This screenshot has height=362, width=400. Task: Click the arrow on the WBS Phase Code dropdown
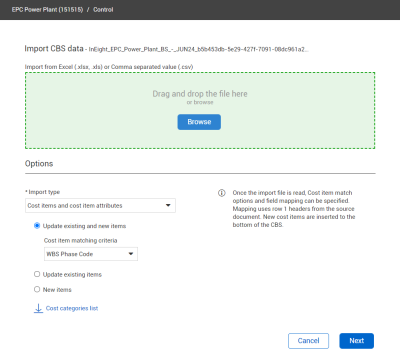(131, 254)
